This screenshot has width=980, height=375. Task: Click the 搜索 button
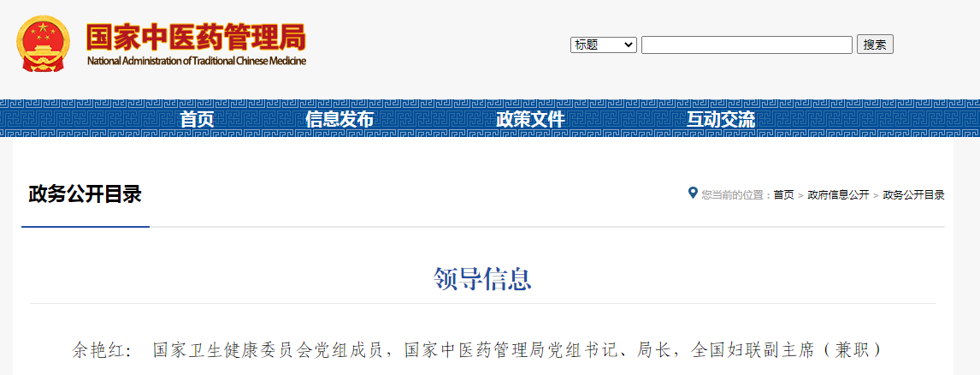(875, 45)
